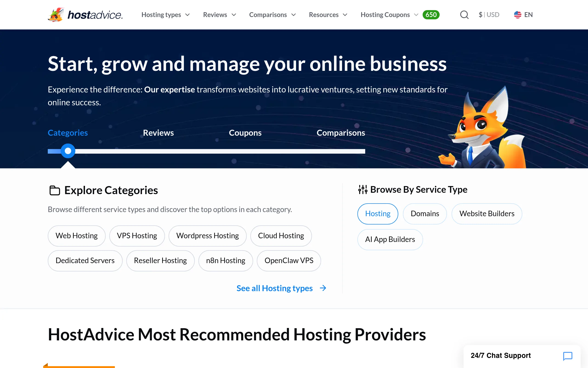Click the blue slider handle under Categories
The width and height of the screenshot is (588, 368).
coord(68,151)
